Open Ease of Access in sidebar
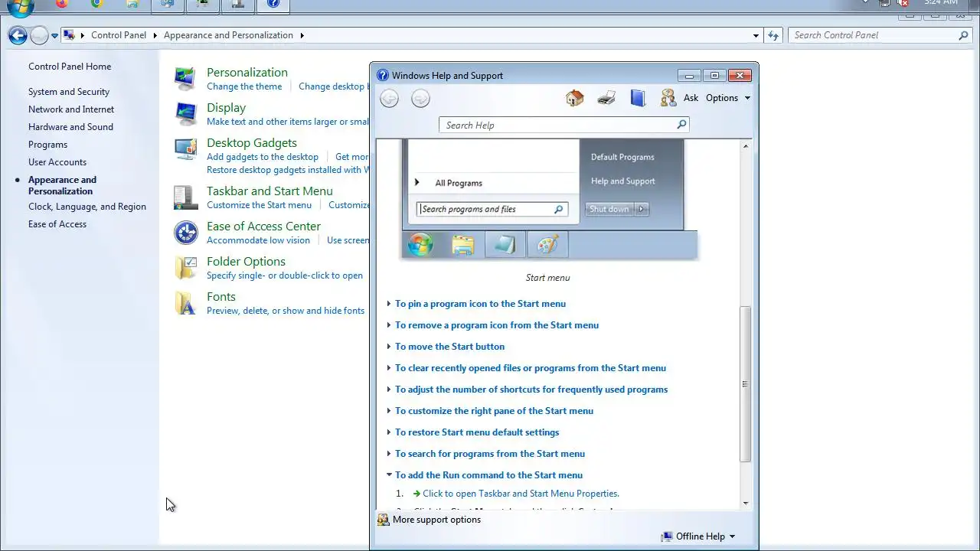 [x=57, y=224]
